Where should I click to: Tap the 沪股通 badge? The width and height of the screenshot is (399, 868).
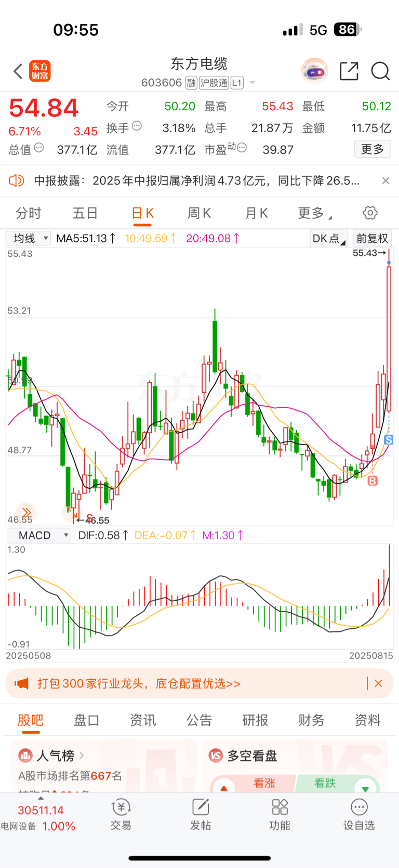pyautogui.click(x=214, y=83)
